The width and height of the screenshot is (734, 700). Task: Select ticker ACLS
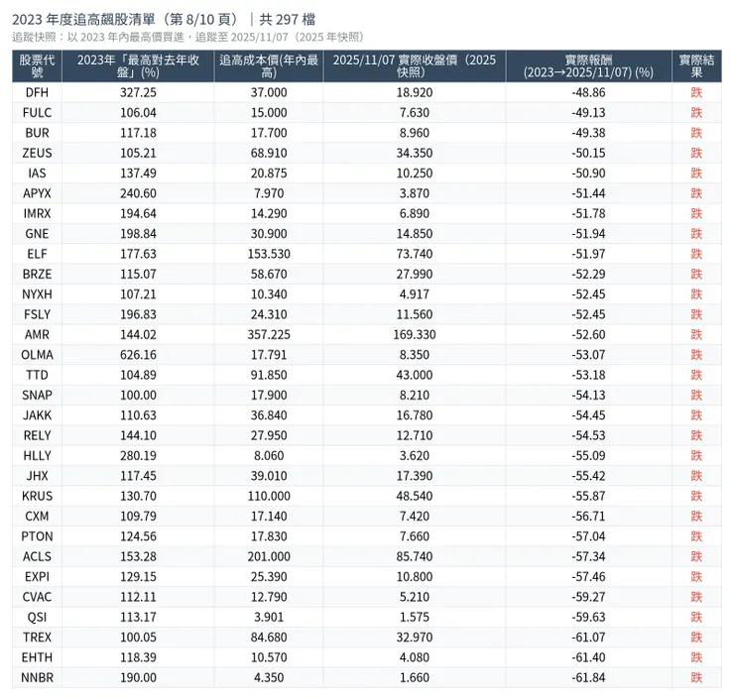[x=37, y=556]
